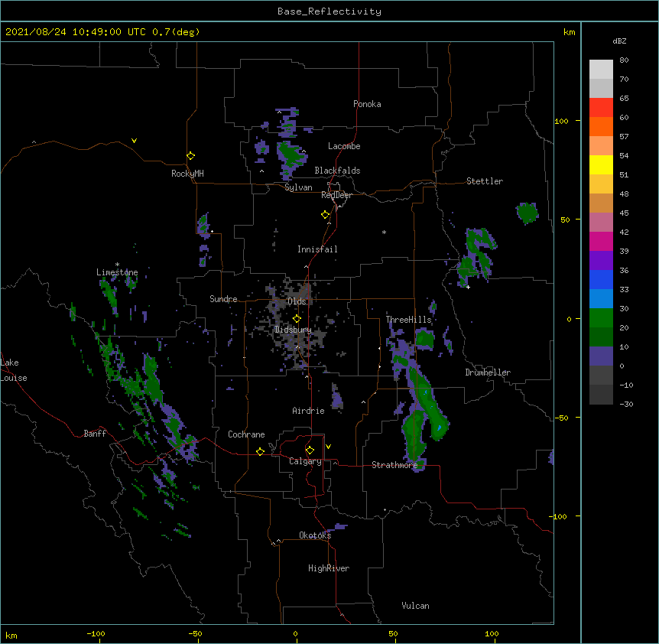Click the purple 0-10 dBZ legend swatch
The height and width of the screenshot is (644, 659).
click(601, 356)
